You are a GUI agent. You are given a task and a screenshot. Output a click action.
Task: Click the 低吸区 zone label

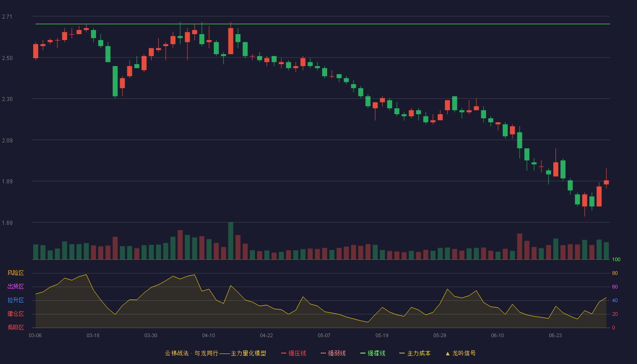tap(15, 327)
